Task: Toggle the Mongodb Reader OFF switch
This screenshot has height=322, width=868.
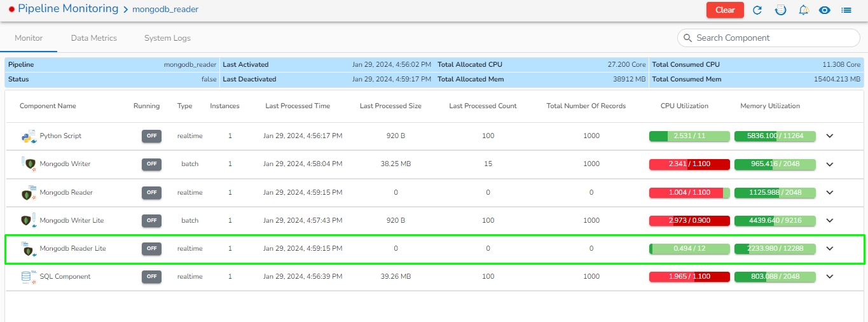Action: [x=151, y=192]
